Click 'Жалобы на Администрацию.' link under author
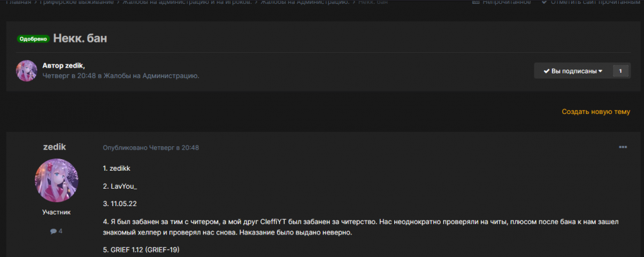The image size is (644, 257). [x=151, y=76]
